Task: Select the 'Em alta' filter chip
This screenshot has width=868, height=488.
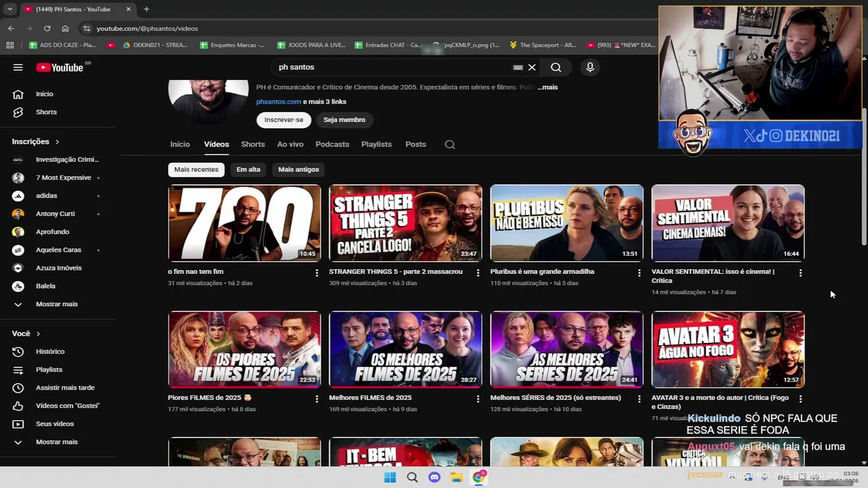Action: click(x=248, y=169)
